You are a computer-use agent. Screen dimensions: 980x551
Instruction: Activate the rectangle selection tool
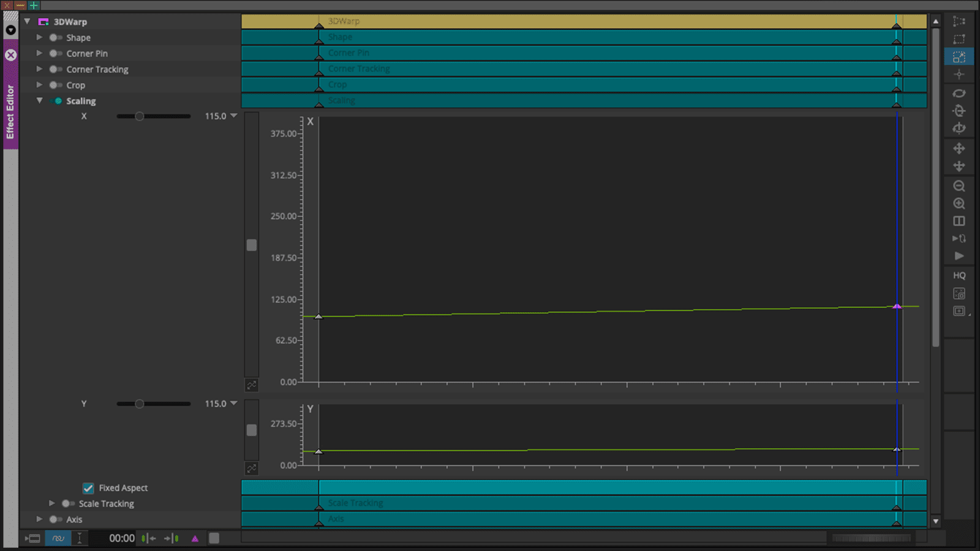[959, 39]
